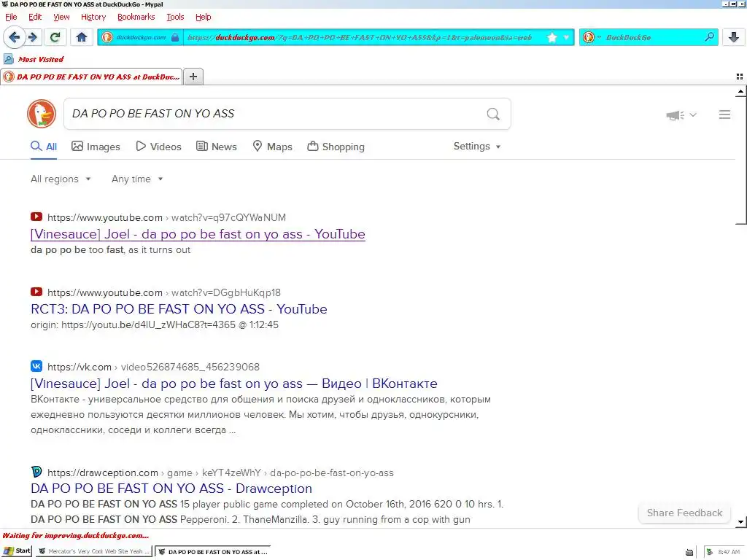Click the Drawception favicon next to drawception.com URL
747x560 pixels.
point(36,472)
